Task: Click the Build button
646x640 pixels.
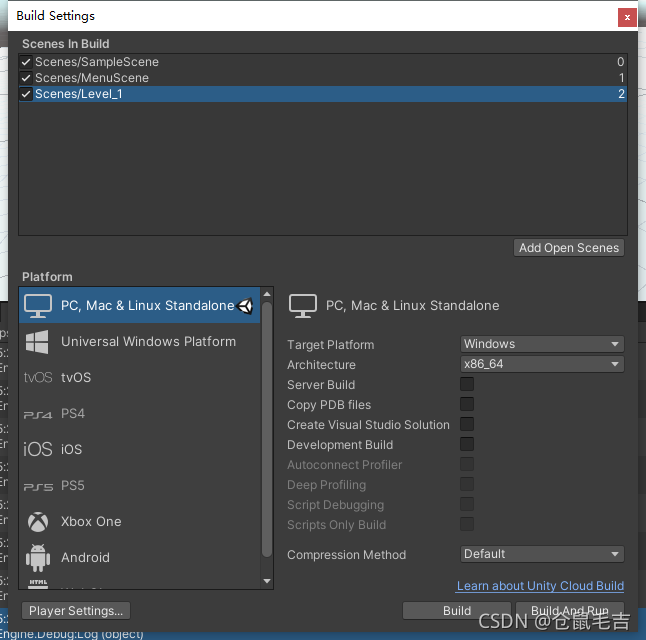Action: click(457, 611)
